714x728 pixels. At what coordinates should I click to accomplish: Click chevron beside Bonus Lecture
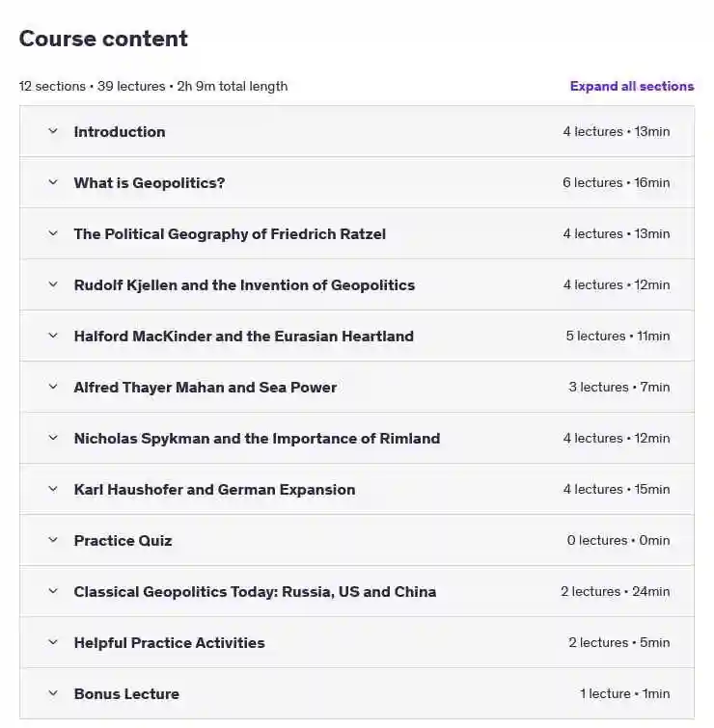[x=53, y=693]
